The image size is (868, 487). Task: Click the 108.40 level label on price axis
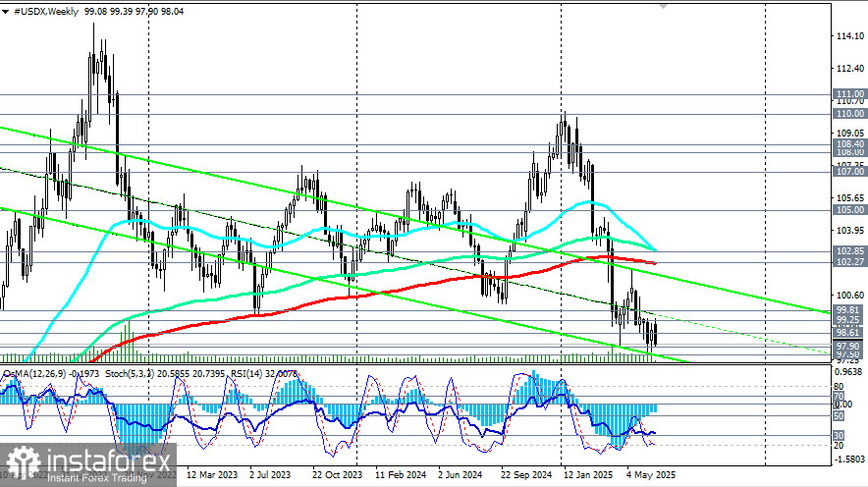(849, 144)
